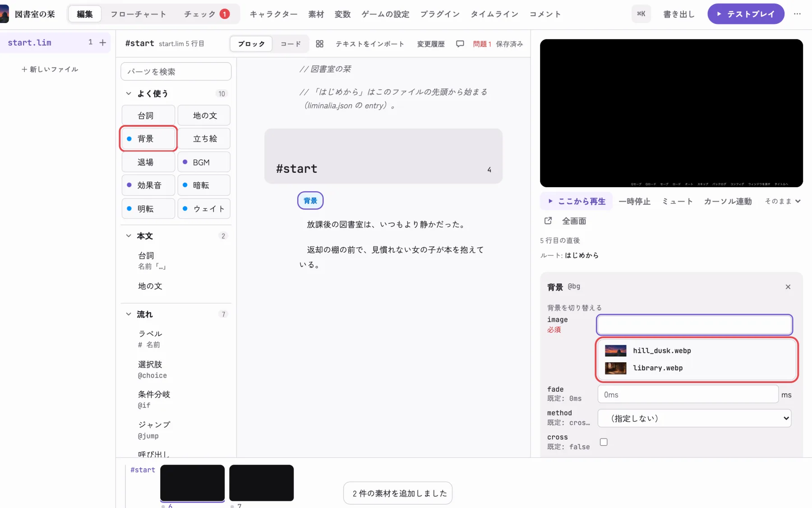Select the first #start timeline thumbnail
Screen dimensions: 812x508
[192, 483]
